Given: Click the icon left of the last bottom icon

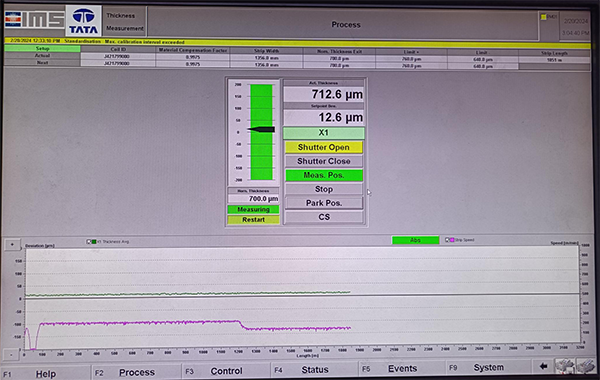Looking at the screenshot, I should coord(565,367).
